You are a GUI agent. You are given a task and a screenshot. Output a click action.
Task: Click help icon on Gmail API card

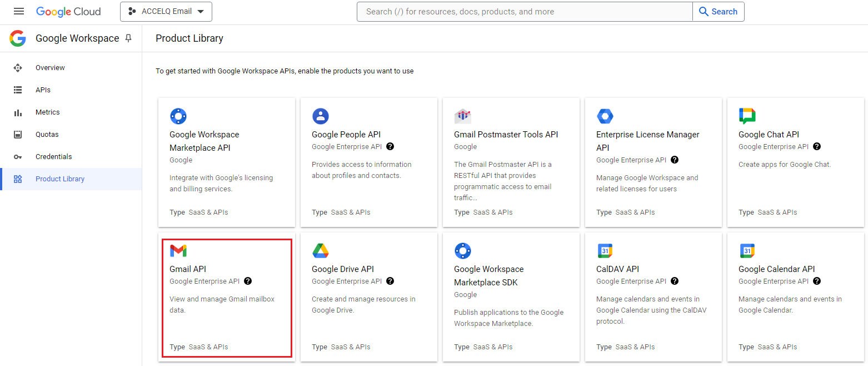click(248, 281)
